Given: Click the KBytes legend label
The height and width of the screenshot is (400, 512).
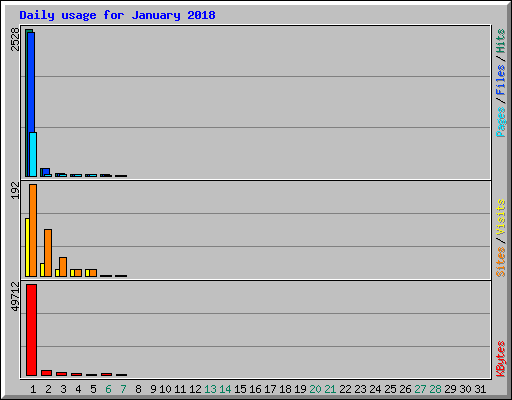Looking at the screenshot, I should (x=501, y=359).
